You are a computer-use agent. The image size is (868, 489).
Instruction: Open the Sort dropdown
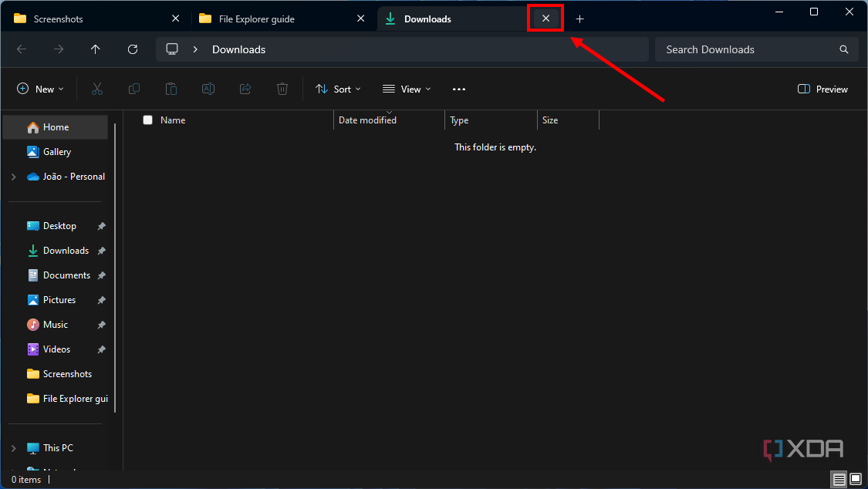pyautogui.click(x=338, y=89)
